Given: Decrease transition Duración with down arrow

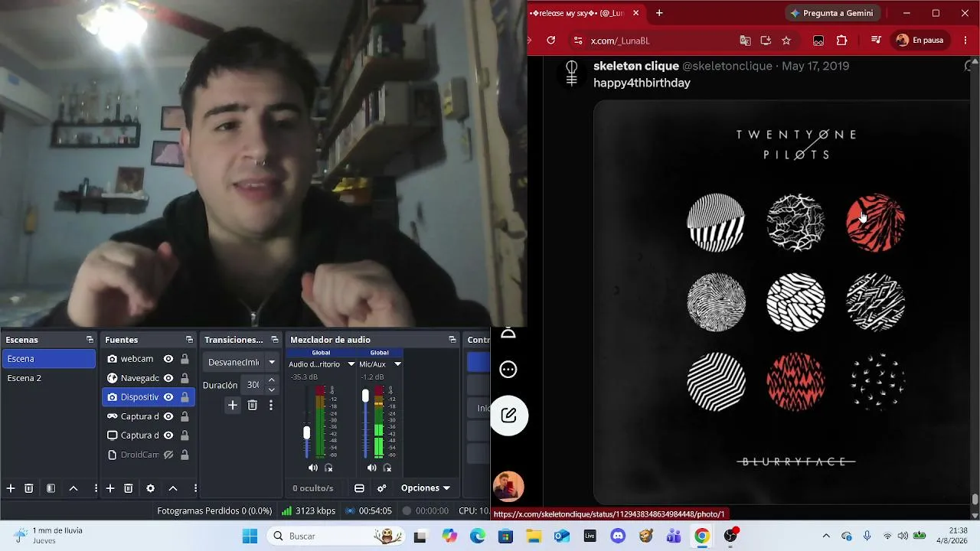Looking at the screenshot, I should point(271,390).
